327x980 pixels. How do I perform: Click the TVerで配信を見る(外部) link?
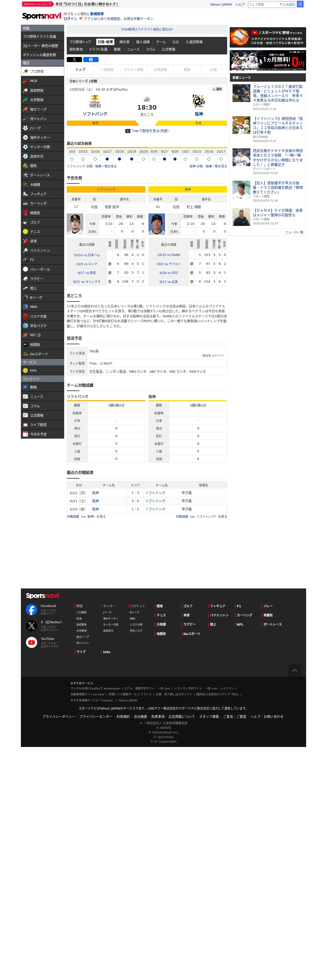(147, 131)
